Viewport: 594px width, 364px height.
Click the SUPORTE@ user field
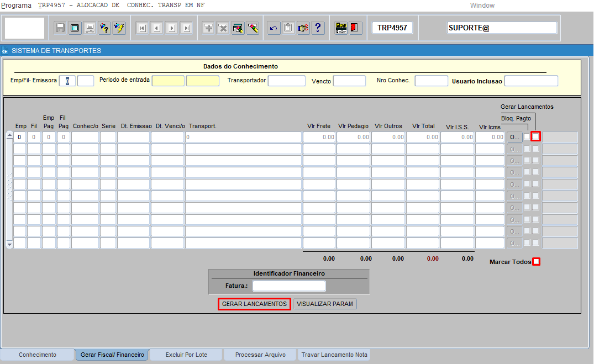pos(502,28)
